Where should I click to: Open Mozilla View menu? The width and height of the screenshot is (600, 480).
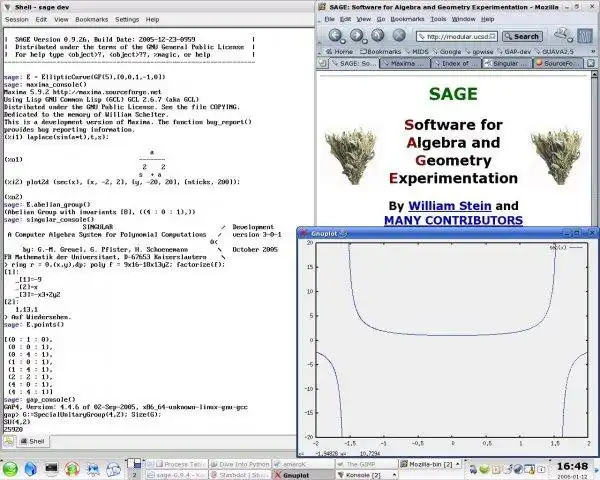[364, 19]
